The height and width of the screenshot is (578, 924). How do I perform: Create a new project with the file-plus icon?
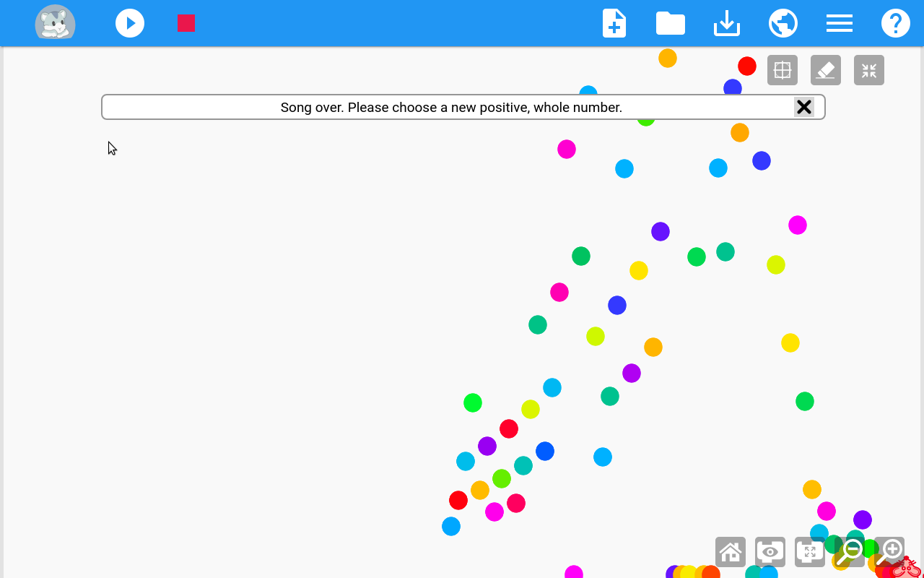[x=614, y=23]
